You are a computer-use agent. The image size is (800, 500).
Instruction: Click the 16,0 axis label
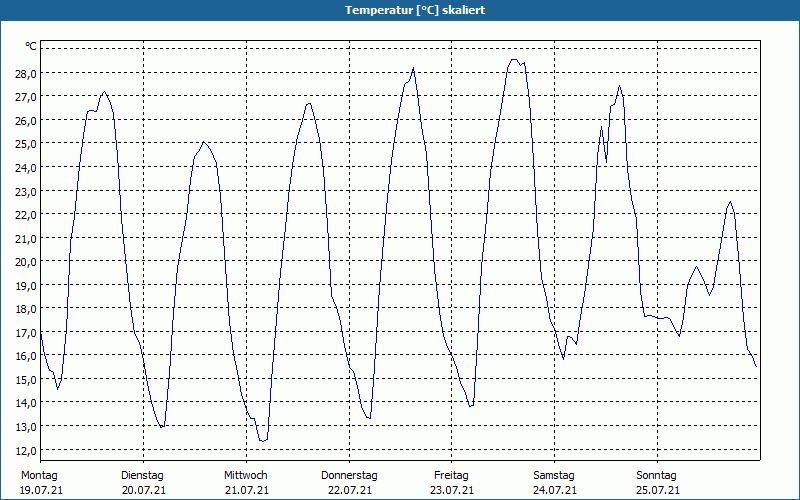[x=26, y=356]
